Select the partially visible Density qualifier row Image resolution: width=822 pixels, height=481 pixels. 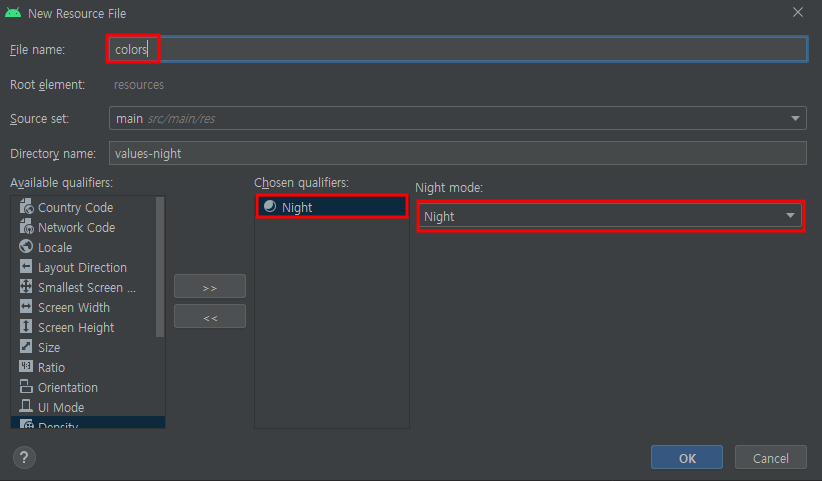(88, 422)
